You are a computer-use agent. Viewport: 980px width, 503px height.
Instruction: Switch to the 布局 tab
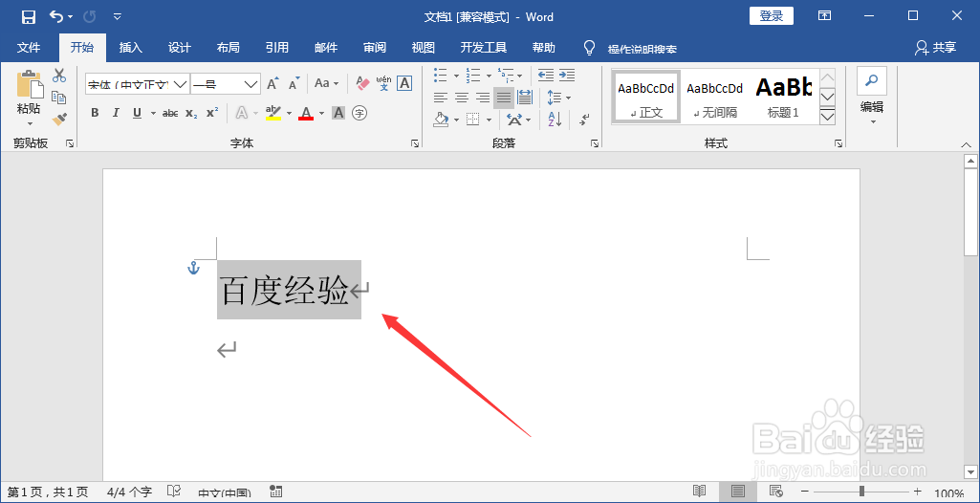[x=229, y=48]
